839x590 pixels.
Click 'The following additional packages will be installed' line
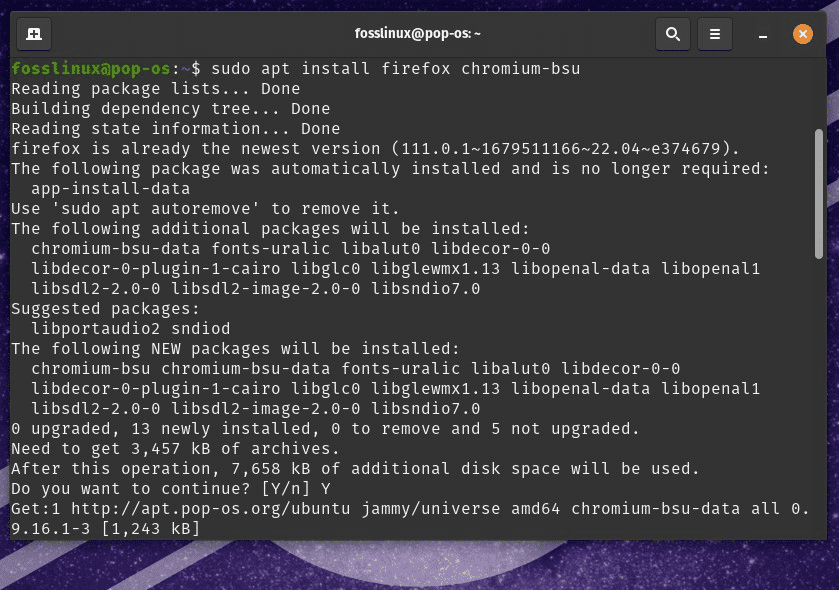[x=270, y=229]
